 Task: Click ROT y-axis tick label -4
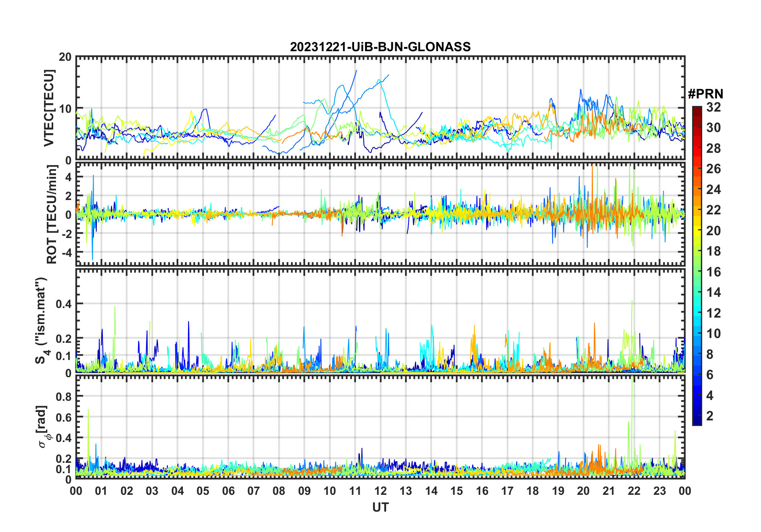coord(66,252)
